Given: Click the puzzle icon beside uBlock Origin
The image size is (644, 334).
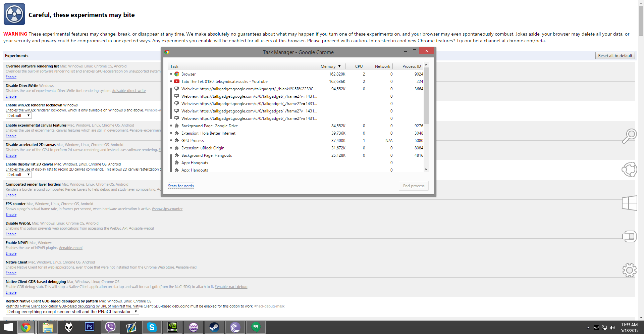Looking at the screenshot, I should click(177, 148).
